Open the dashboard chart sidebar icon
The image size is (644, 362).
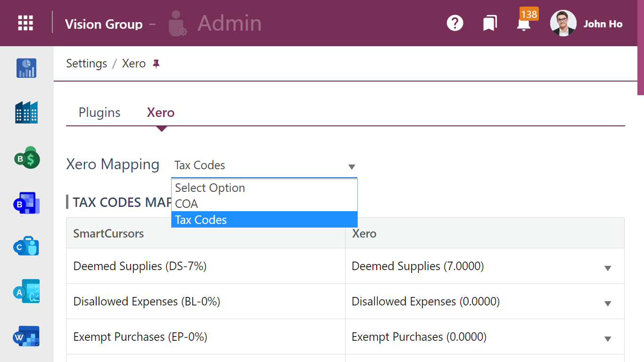pos(26,68)
